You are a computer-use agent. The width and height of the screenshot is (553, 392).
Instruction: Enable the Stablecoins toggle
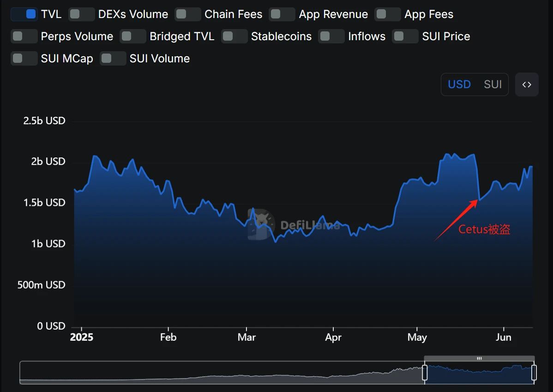point(234,36)
